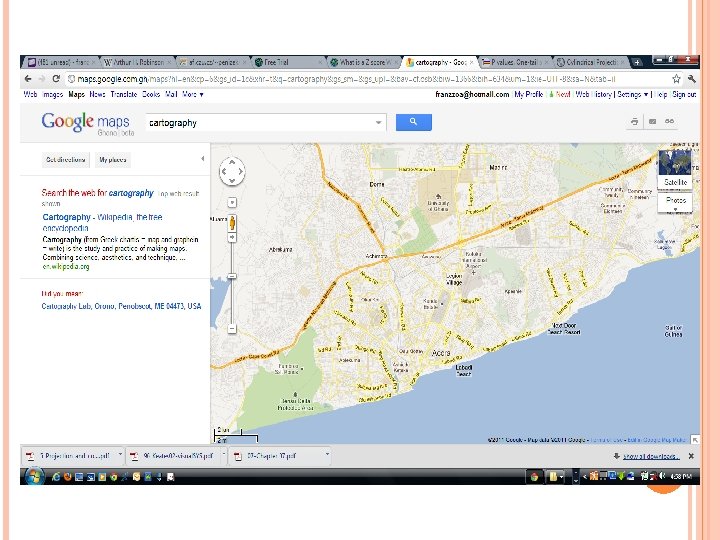Viewport: 720px width, 540px height.
Task: Expand the More menu in Google bar
Action: (193, 94)
